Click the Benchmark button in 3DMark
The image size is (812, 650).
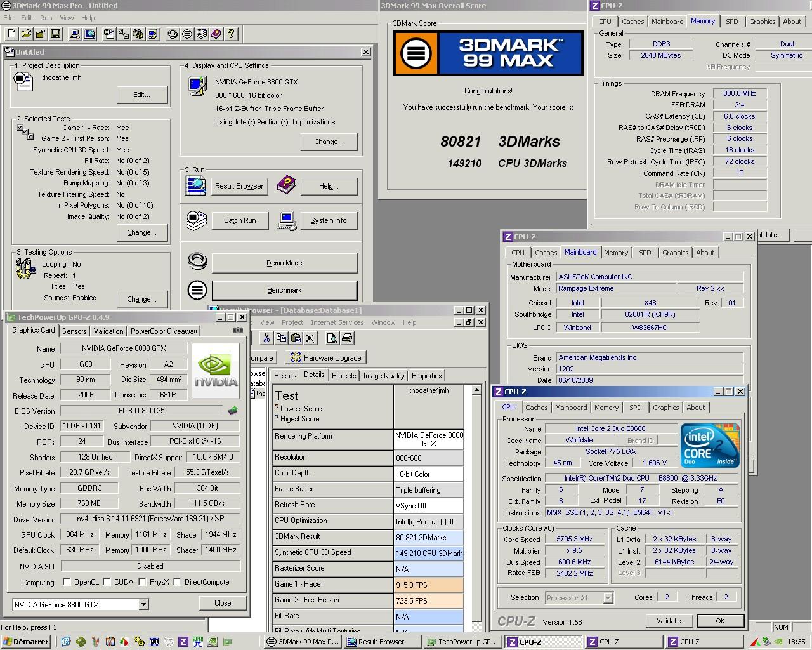coord(284,290)
